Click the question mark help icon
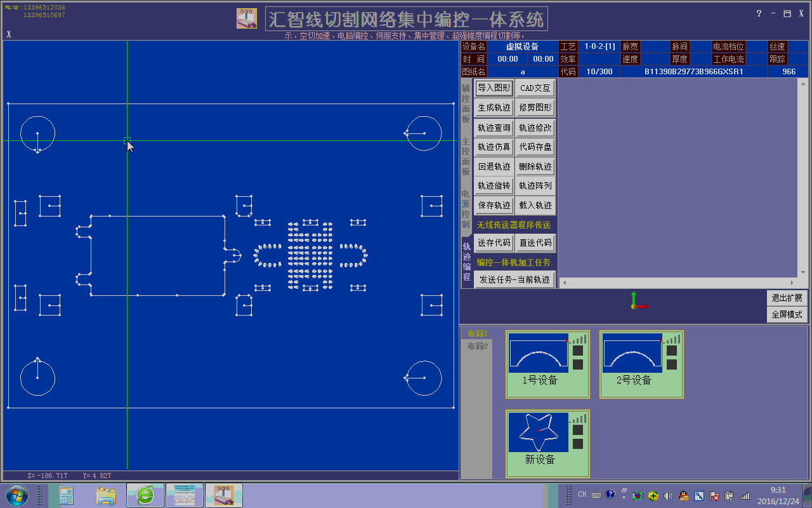The height and width of the screenshot is (508, 812). [x=759, y=14]
